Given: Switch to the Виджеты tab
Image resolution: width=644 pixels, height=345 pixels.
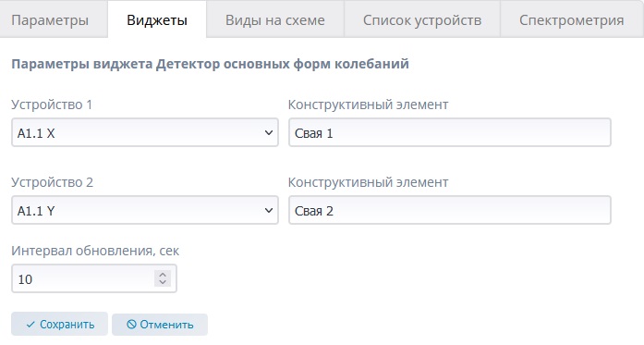Looking at the screenshot, I should pyautogui.click(x=157, y=20).
